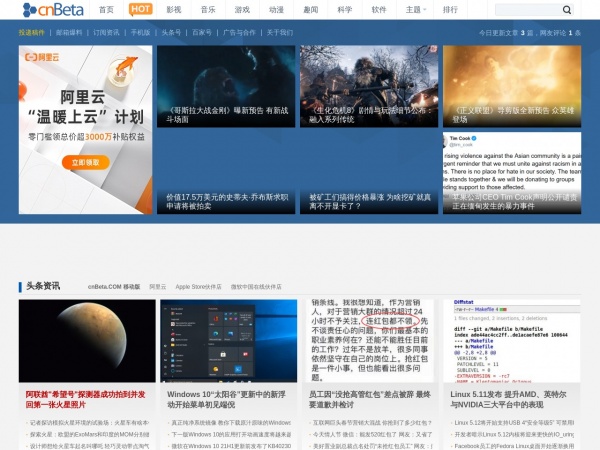Screen dimensions: 600x450
Task: Go to 科学 section
Action: 345,10
